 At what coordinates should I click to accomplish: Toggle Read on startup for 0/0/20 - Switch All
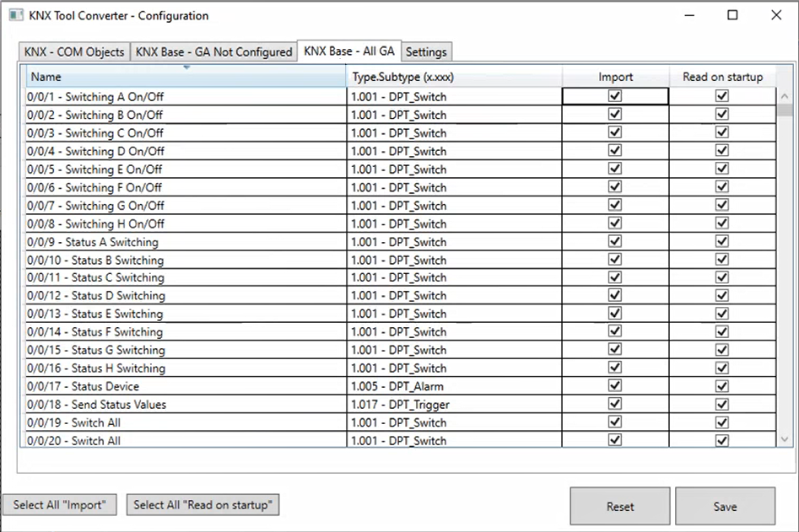[721, 440]
